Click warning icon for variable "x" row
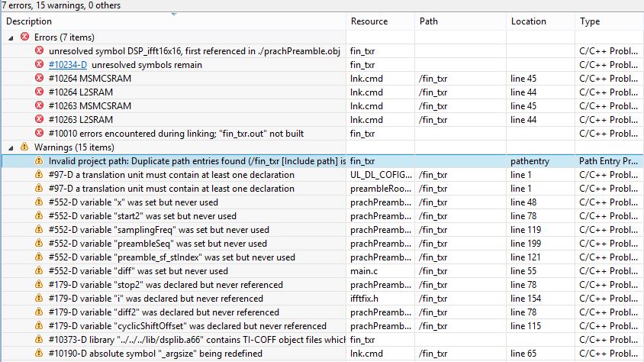Image resolution: width=644 pixels, height=362 pixels. point(39,202)
